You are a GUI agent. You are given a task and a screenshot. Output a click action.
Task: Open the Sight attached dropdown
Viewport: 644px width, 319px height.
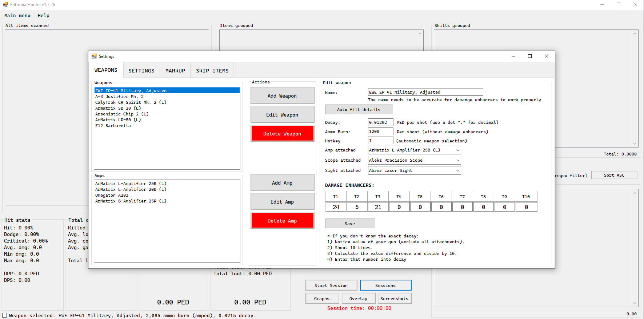414,170
